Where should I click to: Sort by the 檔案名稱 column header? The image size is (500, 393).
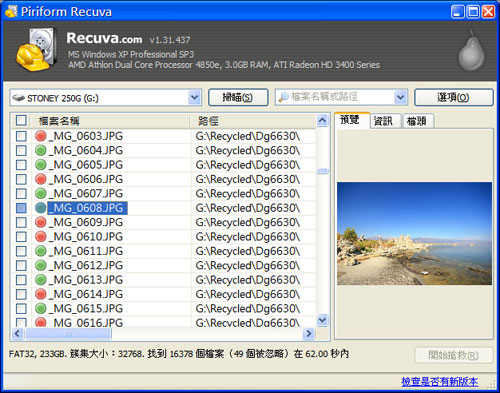[110, 121]
